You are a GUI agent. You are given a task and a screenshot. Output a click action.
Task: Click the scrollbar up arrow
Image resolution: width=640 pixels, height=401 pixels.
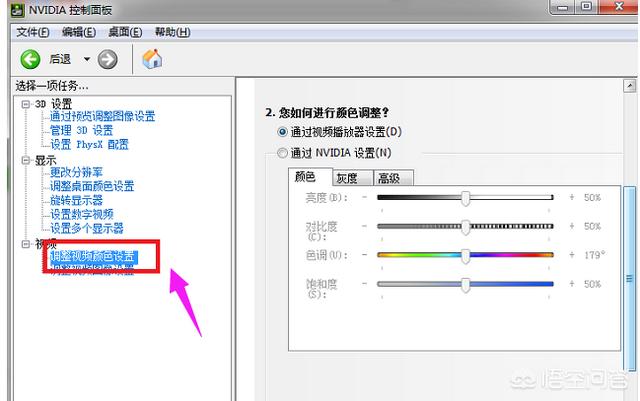point(630,86)
